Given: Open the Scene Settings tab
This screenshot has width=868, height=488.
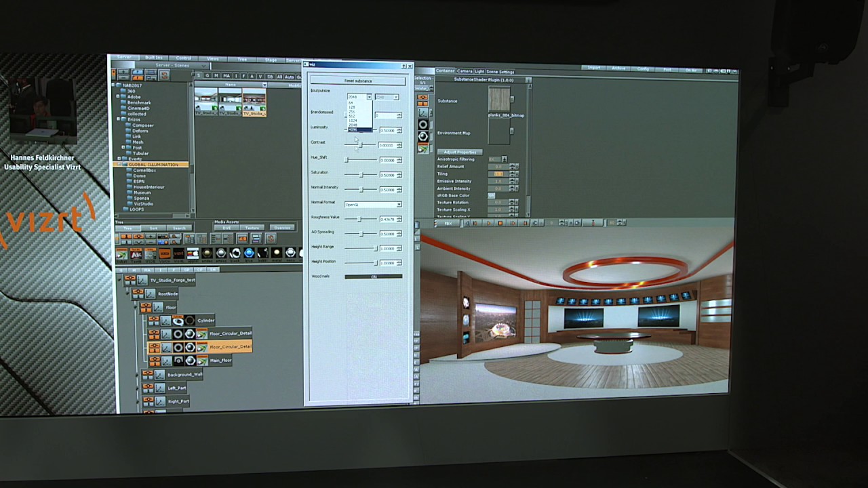Looking at the screenshot, I should [500, 72].
